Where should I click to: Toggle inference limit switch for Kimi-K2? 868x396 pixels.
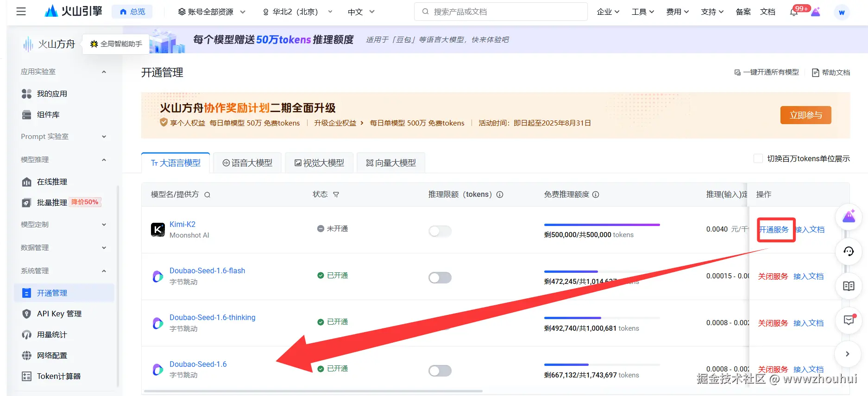click(x=440, y=231)
